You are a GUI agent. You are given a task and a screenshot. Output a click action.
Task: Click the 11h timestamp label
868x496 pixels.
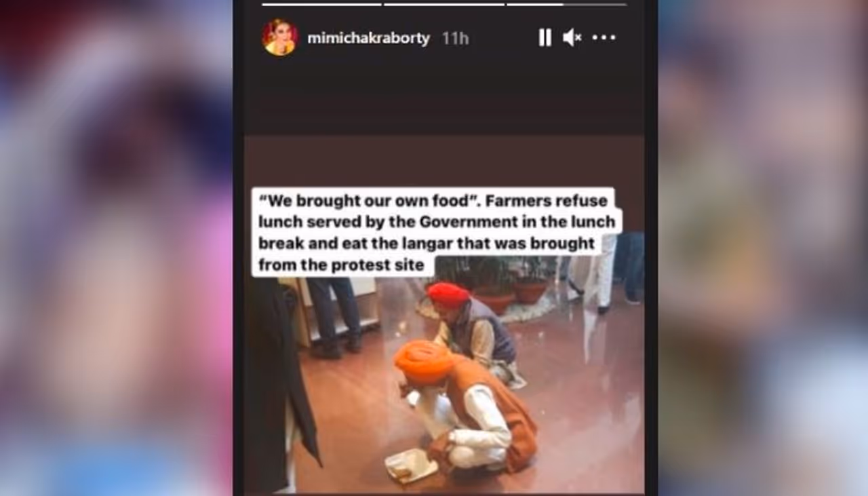(455, 39)
